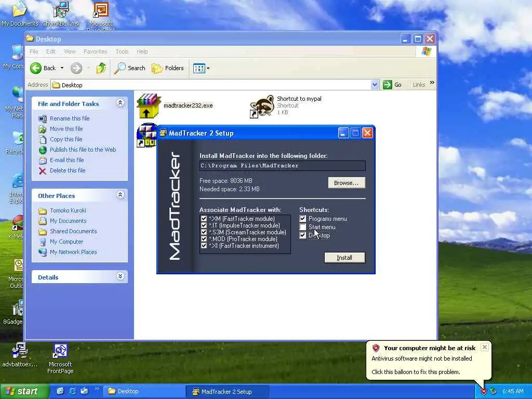Viewport: 532px width, 399px height.
Task: Click the red Delete this file icon
Action: [43, 170]
